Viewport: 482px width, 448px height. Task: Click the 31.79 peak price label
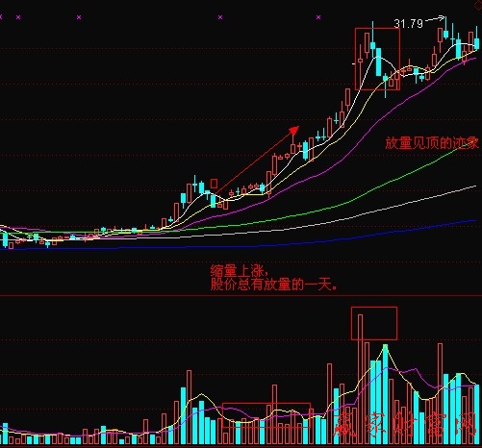click(x=408, y=23)
